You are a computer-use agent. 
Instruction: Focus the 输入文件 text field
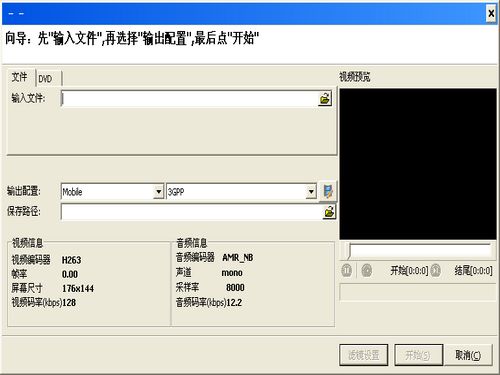point(189,99)
